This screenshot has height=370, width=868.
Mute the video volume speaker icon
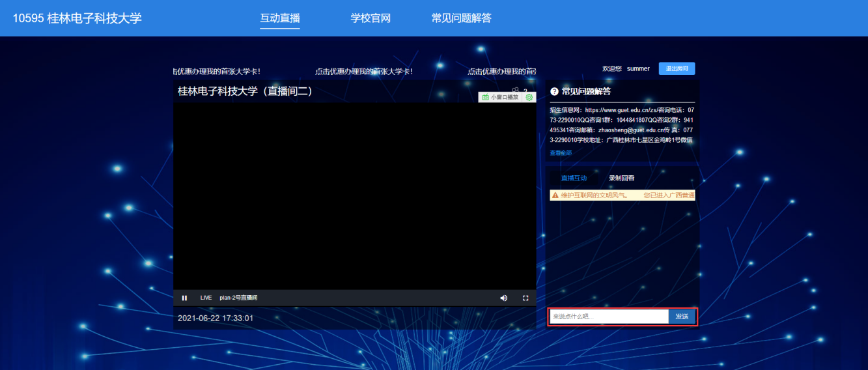503,298
